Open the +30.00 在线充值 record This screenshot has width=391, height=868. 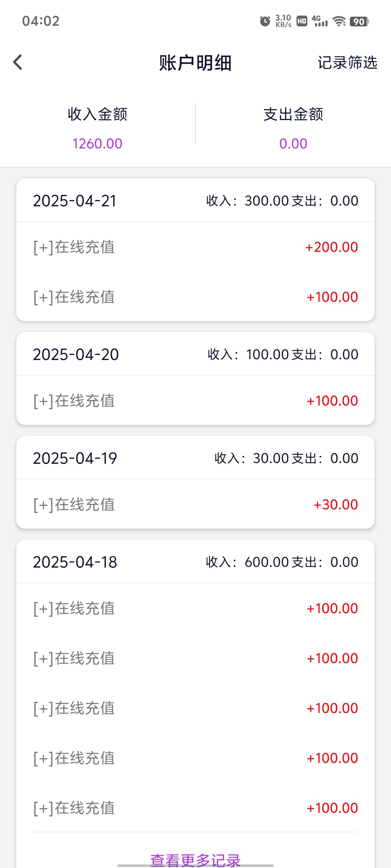click(x=195, y=505)
